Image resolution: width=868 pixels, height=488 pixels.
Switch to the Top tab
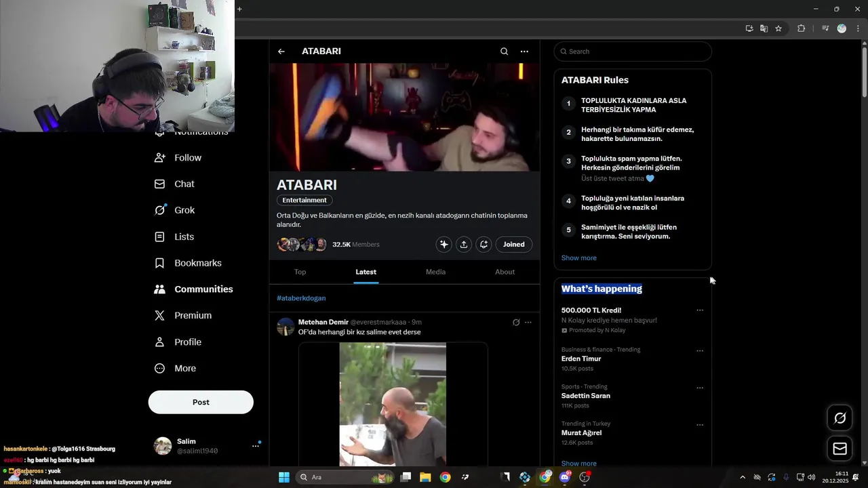pos(300,272)
